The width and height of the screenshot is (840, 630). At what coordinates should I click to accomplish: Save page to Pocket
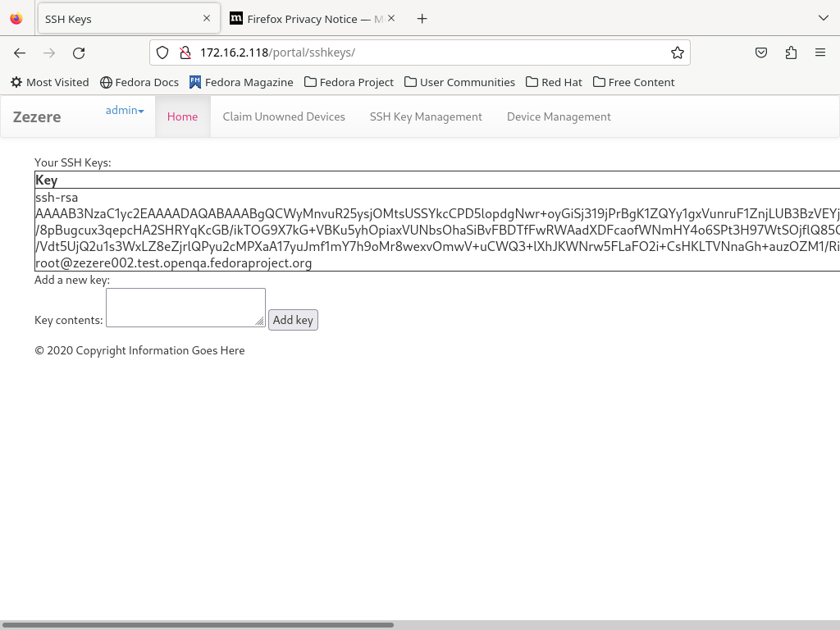click(761, 52)
